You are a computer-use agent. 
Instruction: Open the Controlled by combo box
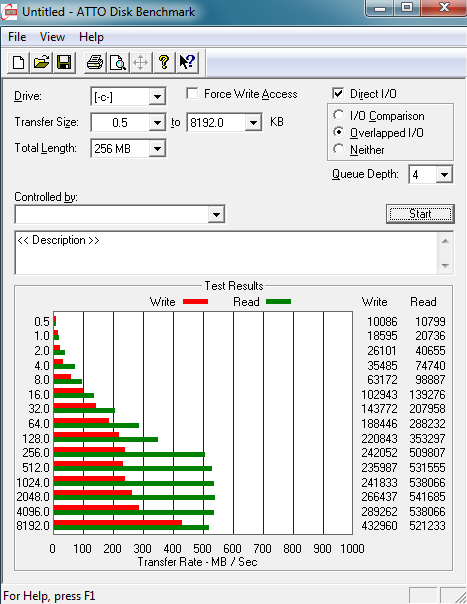click(120, 215)
